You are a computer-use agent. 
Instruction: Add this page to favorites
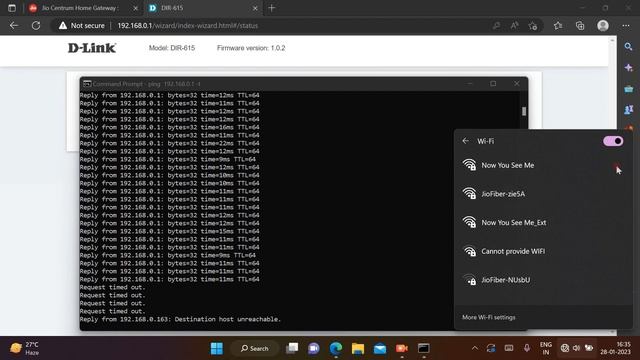532,26
